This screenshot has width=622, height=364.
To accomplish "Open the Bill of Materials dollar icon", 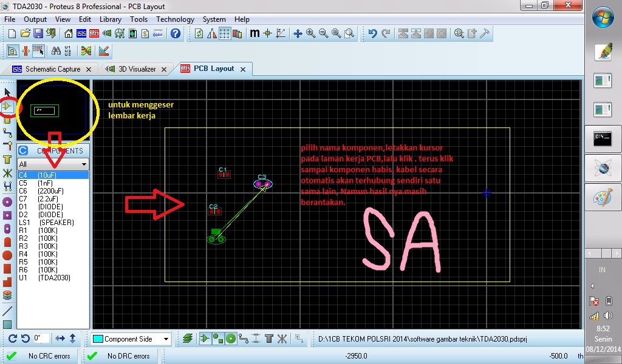I will pyautogui.click(x=145, y=33).
